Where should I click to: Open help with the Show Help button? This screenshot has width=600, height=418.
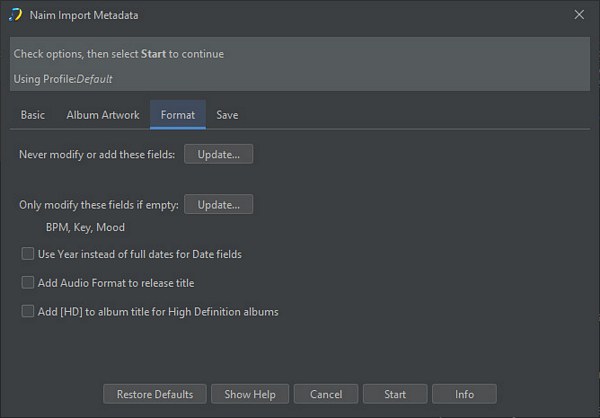251,394
